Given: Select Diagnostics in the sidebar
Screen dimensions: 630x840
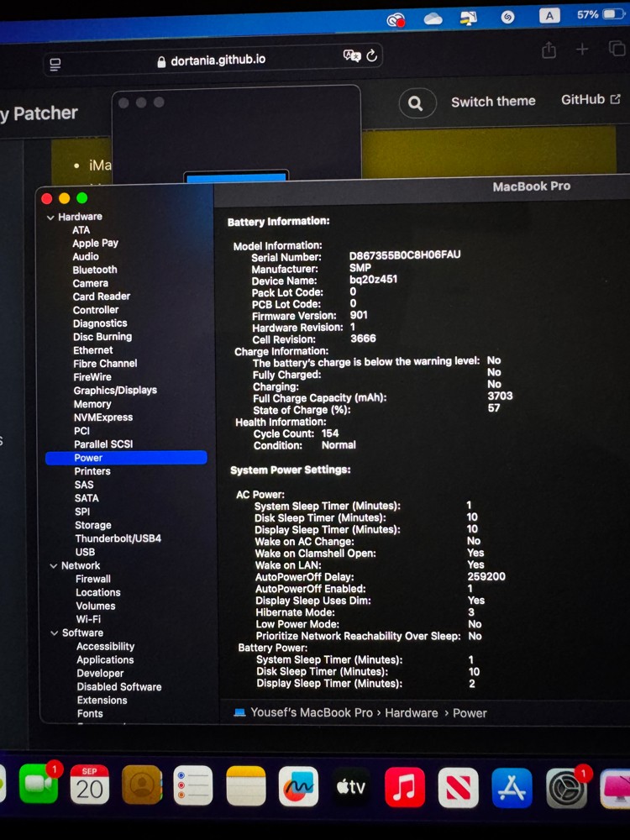Looking at the screenshot, I should pyautogui.click(x=100, y=323).
